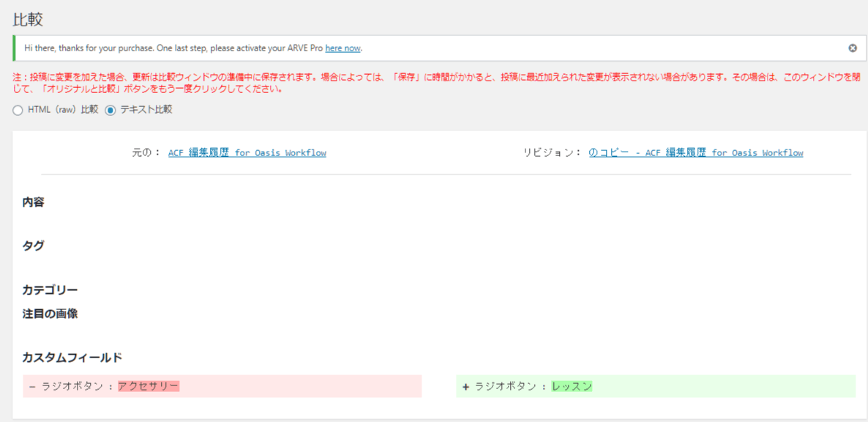Click the リビジョン： label
868x422 pixels.
point(553,152)
